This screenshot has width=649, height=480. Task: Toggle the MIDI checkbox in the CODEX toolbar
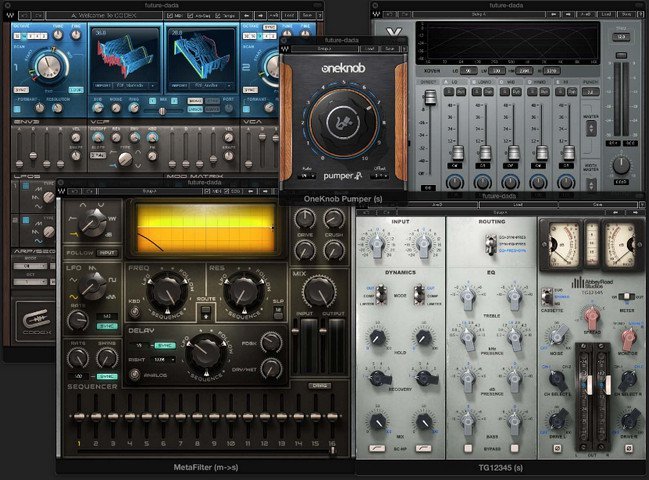pyautogui.click(x=175, y=15)
